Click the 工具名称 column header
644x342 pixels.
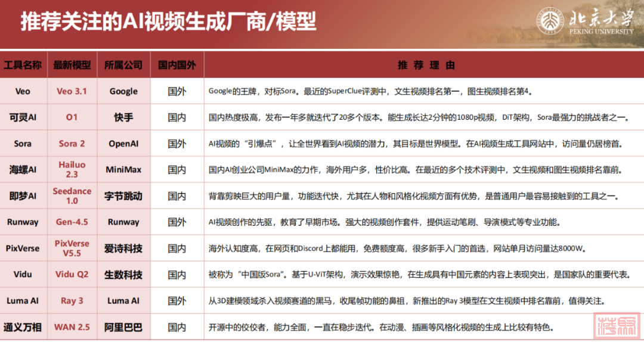tap(23, 65)
